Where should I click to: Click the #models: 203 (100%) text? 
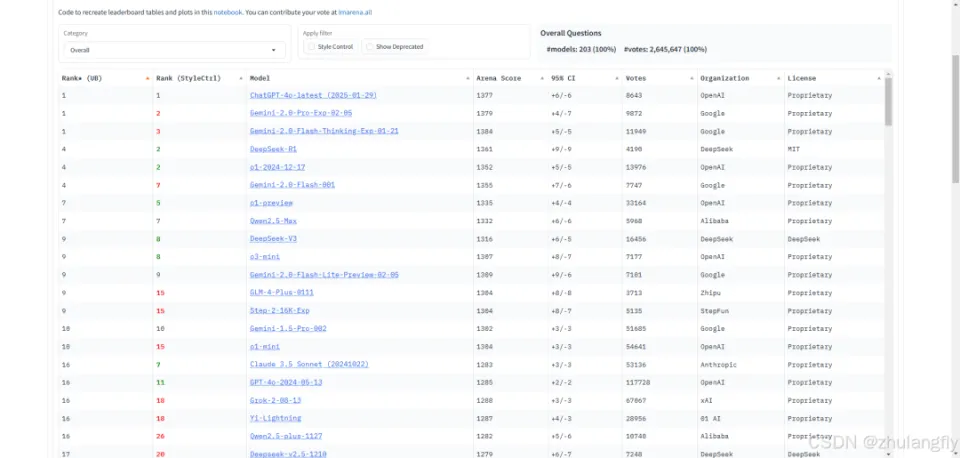point(581,49)
